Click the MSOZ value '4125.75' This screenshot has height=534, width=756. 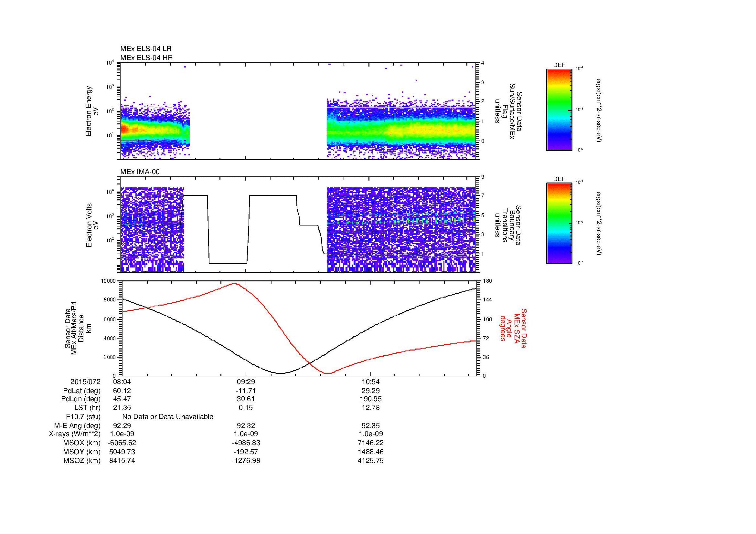371,461
